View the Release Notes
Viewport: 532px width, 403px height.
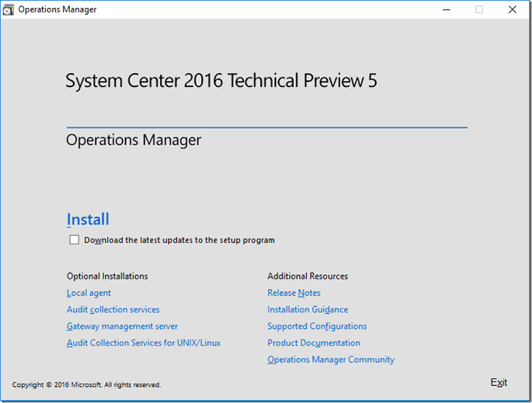click(x=294, y=293)
